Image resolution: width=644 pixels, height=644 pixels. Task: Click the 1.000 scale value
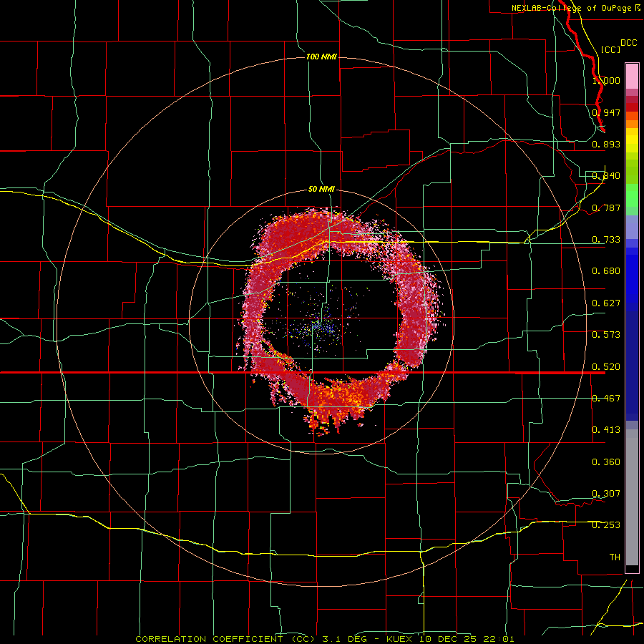606,80
